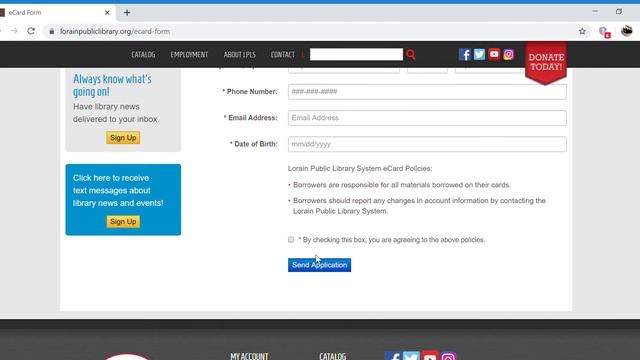Bookmark this page with star icon
640x360 pixels.
pos(582,31)
